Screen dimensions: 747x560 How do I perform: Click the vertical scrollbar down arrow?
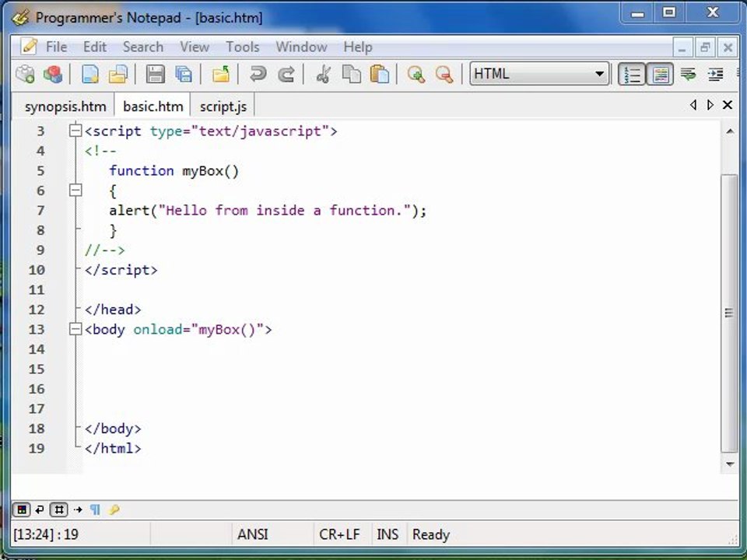tap(729, 464)
